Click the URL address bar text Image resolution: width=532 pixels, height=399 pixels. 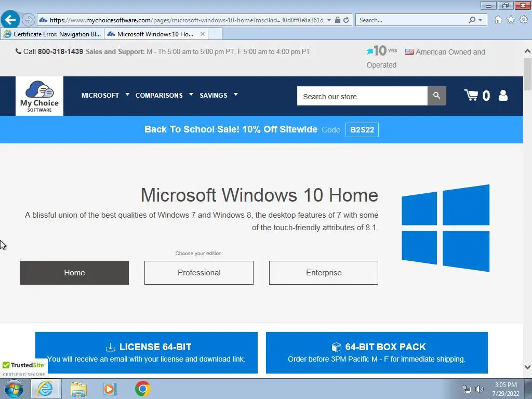pyautogui.click(x=187, y=20)
